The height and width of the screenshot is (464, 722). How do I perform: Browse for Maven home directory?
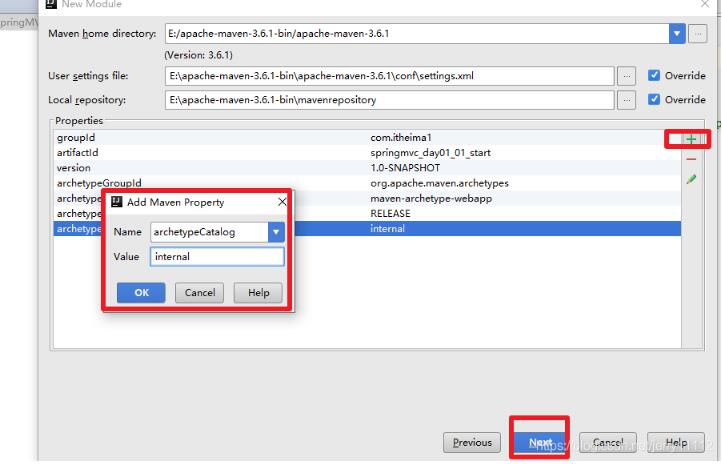click(x=698, y=34)
